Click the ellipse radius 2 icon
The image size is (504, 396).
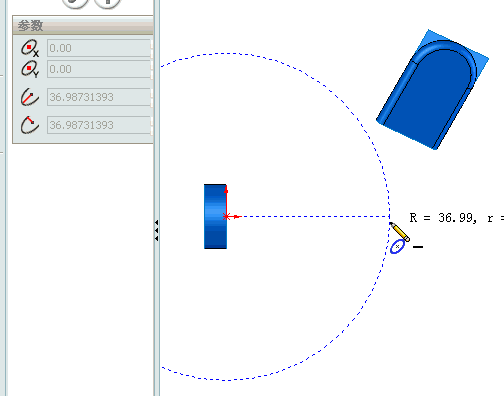[x=30, y=125]
